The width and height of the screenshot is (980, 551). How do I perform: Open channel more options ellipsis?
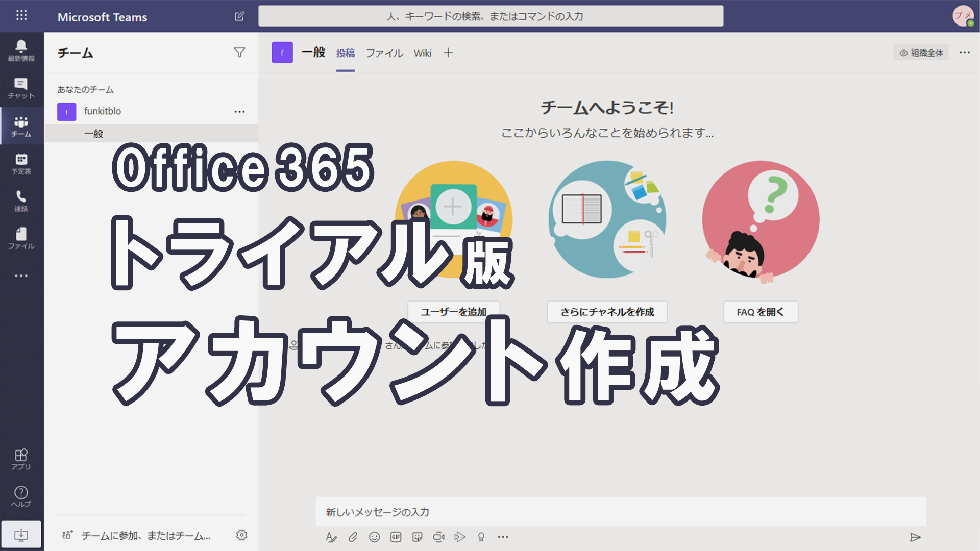tap(964, 52)
